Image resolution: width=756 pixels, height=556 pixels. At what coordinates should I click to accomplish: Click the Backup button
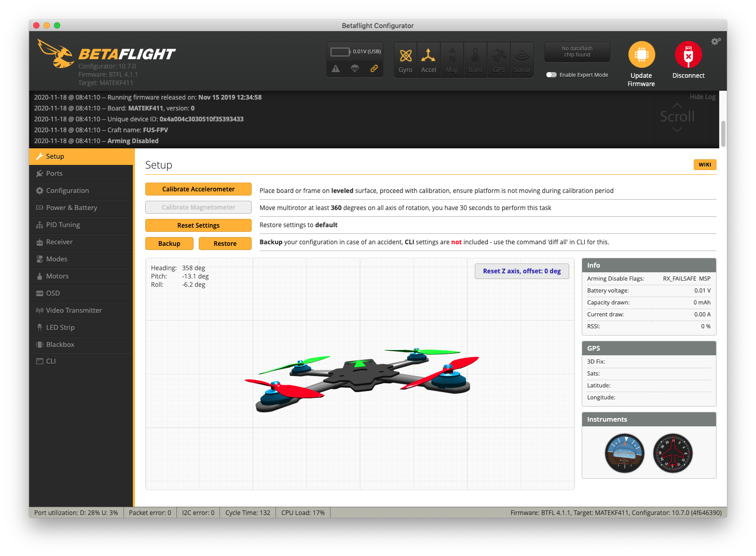(x=169, y=244)
